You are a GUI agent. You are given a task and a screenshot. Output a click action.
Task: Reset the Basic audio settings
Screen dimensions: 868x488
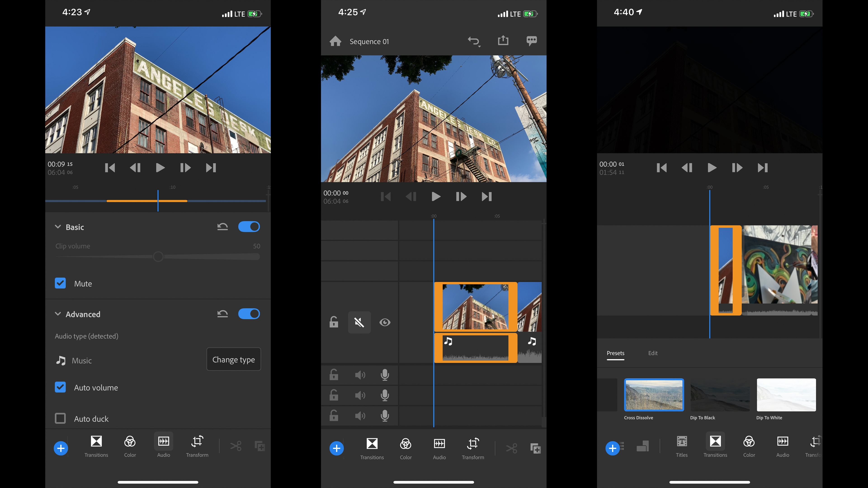coord(222,227)
